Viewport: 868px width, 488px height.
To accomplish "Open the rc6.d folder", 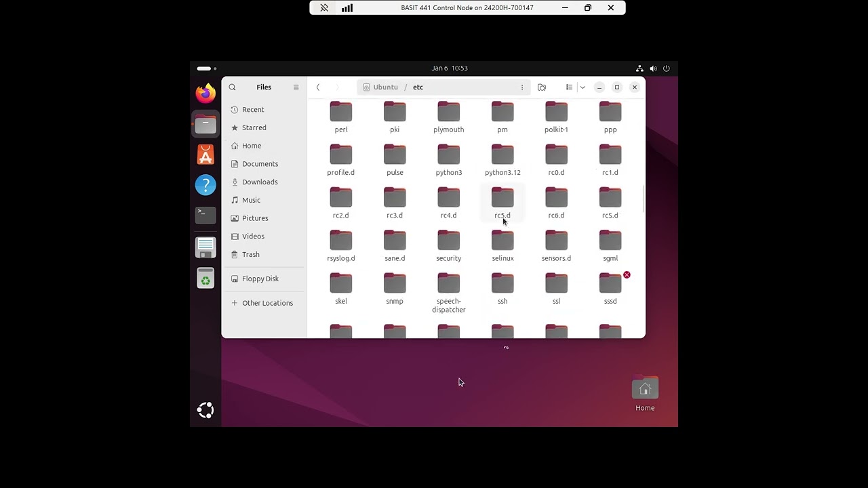I will tap(556, 203).
